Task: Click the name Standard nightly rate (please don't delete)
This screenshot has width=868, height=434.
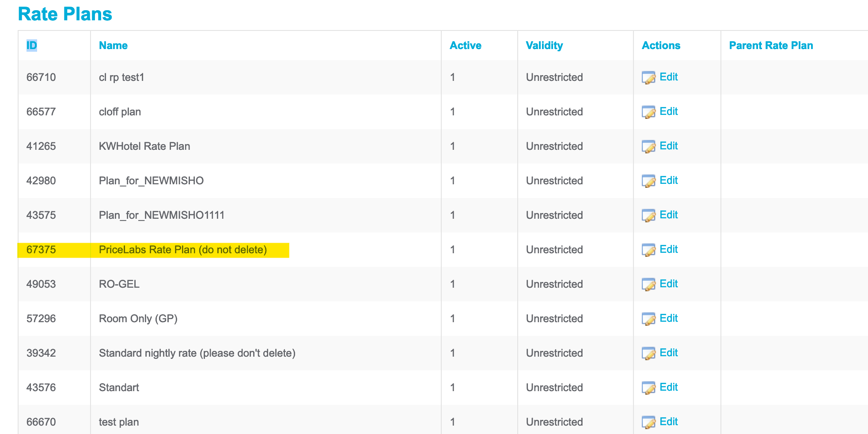Action: (197, 353)
